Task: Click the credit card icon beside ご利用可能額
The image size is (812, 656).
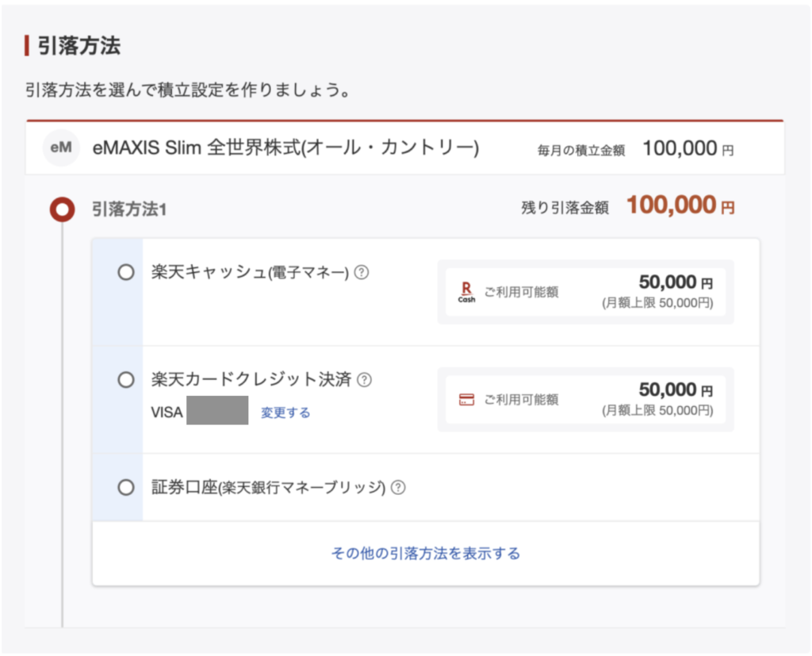Action: pyautogui.click(x=467, y=400)
